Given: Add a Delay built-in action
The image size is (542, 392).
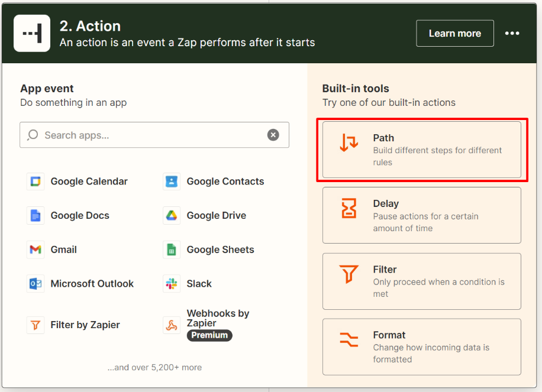Looking at the screenshot, I should pos(421,215).
